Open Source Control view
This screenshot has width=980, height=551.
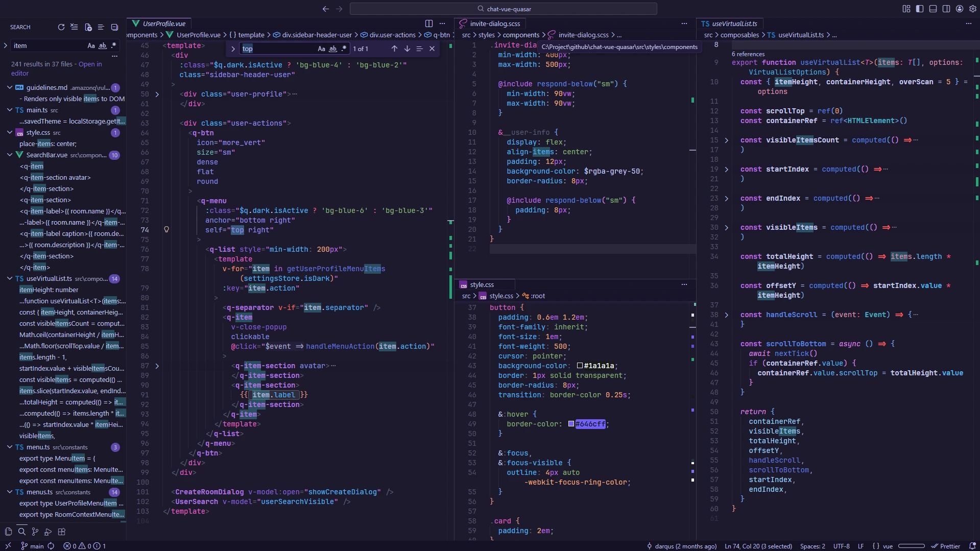tap(35, 532)
